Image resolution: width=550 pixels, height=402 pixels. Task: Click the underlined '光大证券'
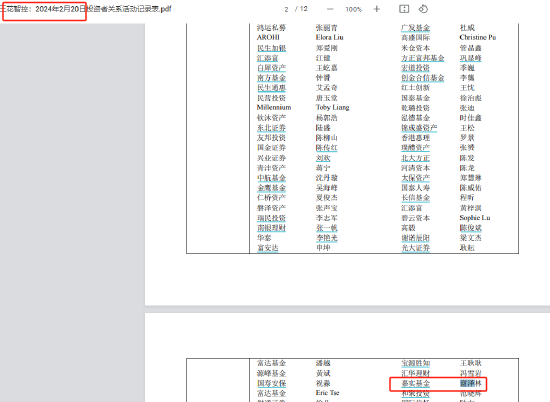(x=415, y=248)
